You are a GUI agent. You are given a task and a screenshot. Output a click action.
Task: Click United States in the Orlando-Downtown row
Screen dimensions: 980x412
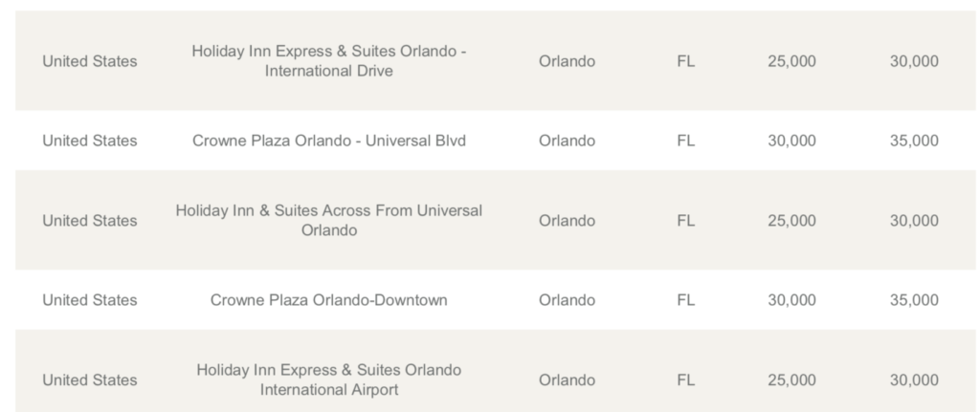tap(89, 299)
